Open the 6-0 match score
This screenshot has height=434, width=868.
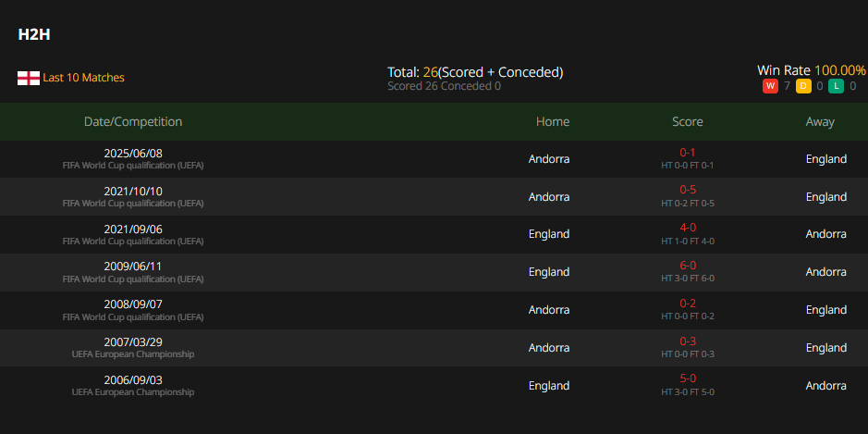pos(688,266)
